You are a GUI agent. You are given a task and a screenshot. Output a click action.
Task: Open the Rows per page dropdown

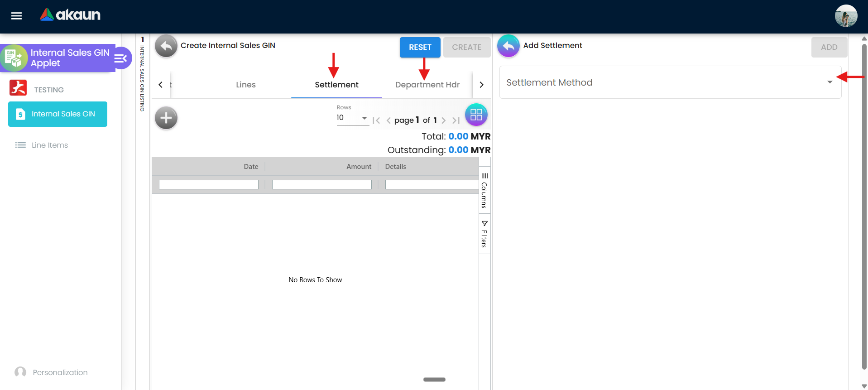pyautogui.click(x=352, y=118)
